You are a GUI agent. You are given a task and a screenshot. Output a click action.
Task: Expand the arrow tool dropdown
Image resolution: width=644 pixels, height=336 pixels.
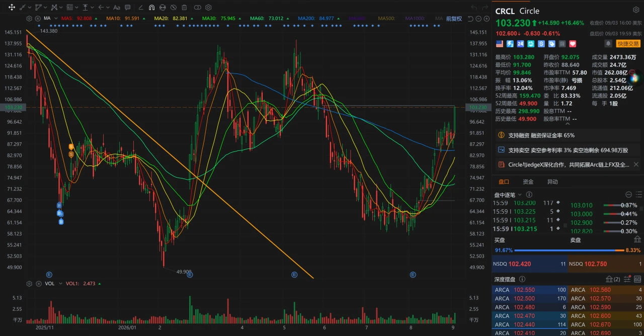coord(108,8)
